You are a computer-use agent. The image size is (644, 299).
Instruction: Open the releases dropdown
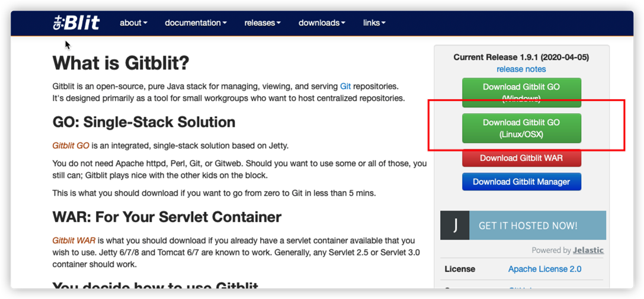click(262, 23)
